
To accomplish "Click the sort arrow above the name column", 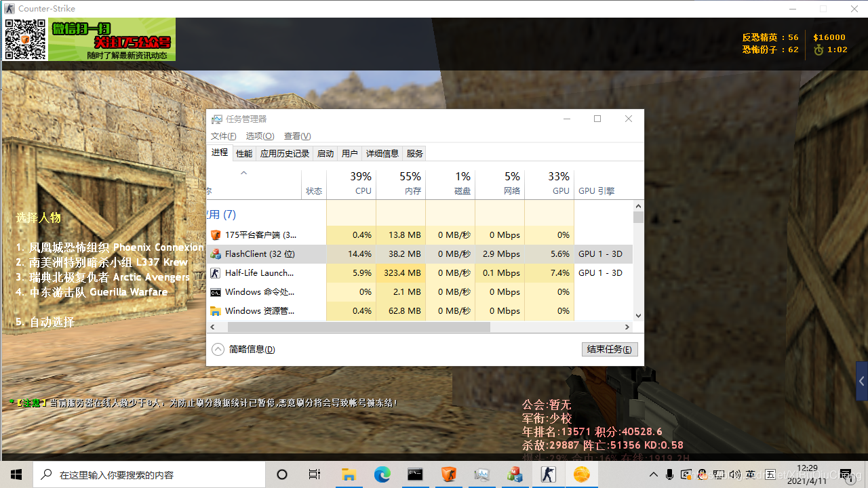I will point(244,173).
